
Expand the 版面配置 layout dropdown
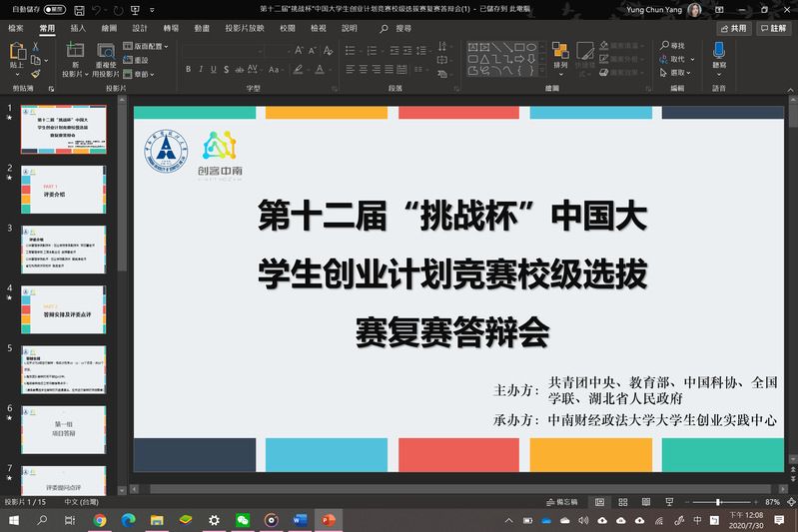click(148, 46)
